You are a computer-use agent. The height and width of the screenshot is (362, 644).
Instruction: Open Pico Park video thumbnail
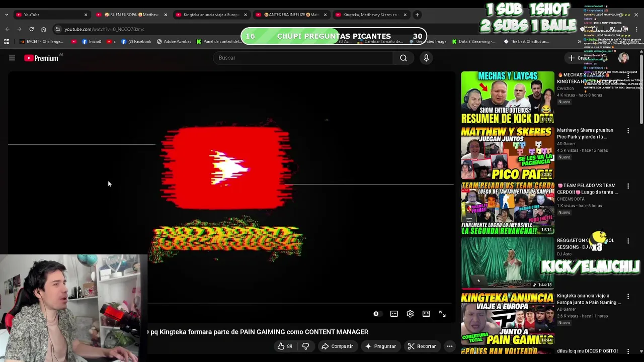(508, 153)
